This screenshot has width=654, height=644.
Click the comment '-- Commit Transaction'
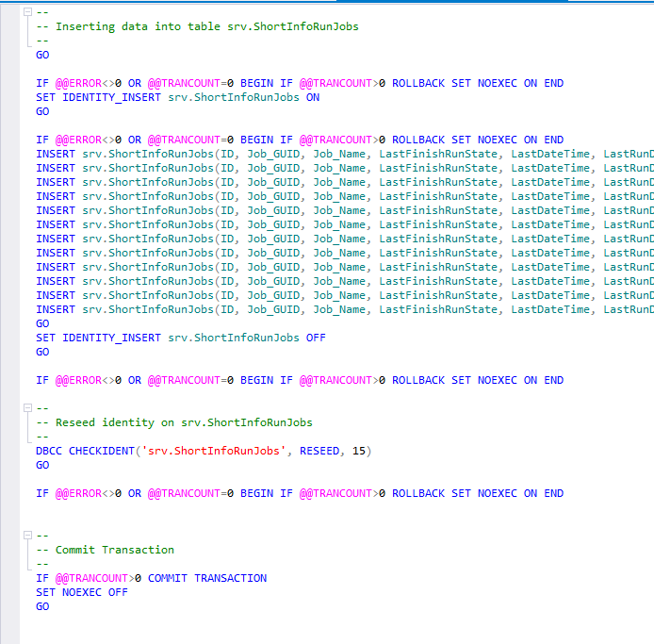(106, 550)
